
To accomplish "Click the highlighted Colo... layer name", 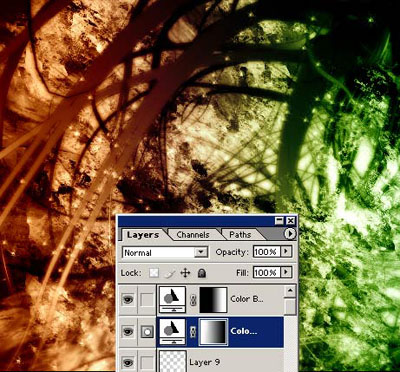I will point(243,331).
